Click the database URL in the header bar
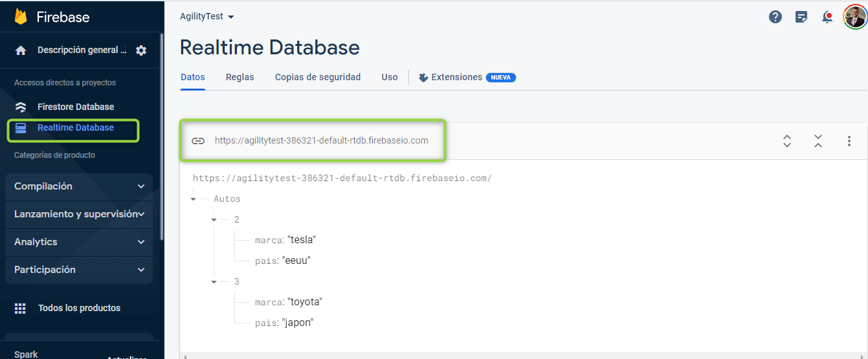 (322, 140)
